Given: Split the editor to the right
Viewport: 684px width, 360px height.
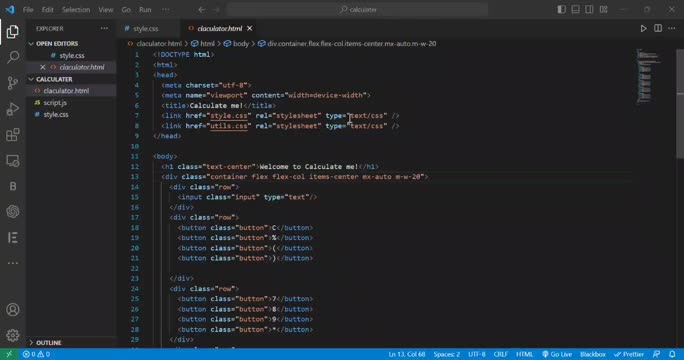Looking at the screenshot, I should coord(658,28).
